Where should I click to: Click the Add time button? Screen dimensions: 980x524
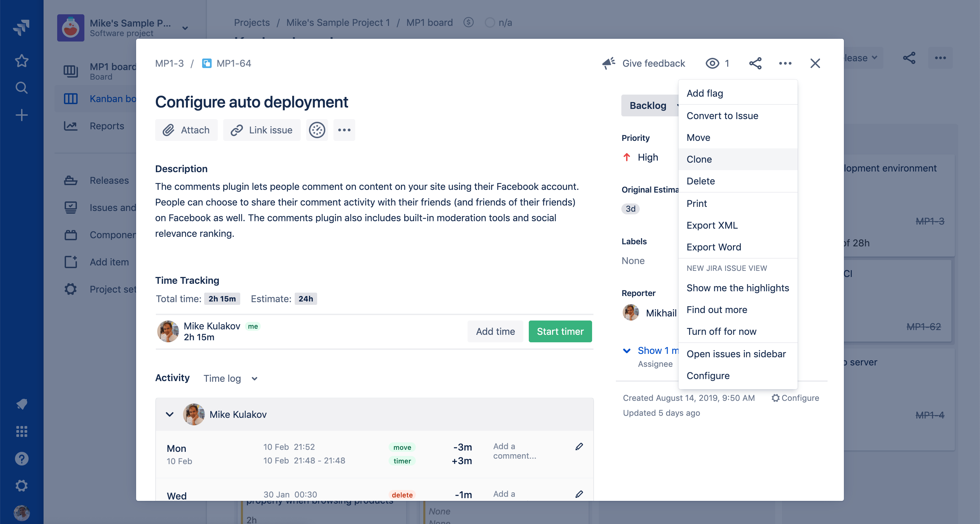495,331
